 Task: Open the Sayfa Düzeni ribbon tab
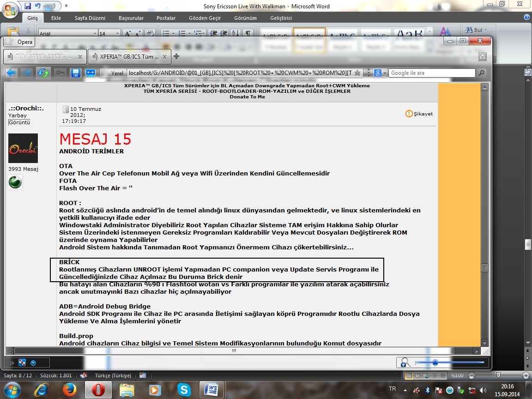(x=90, y=18)
